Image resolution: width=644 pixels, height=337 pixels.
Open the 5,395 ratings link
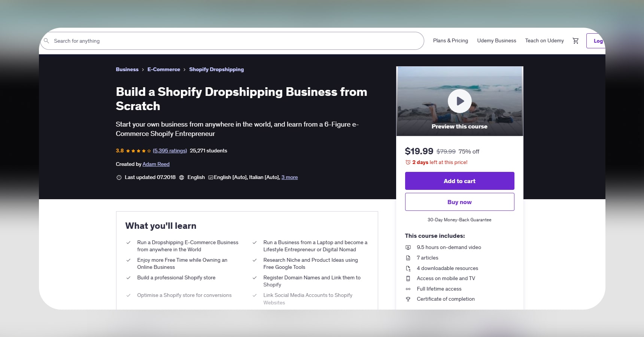point(170,151)
